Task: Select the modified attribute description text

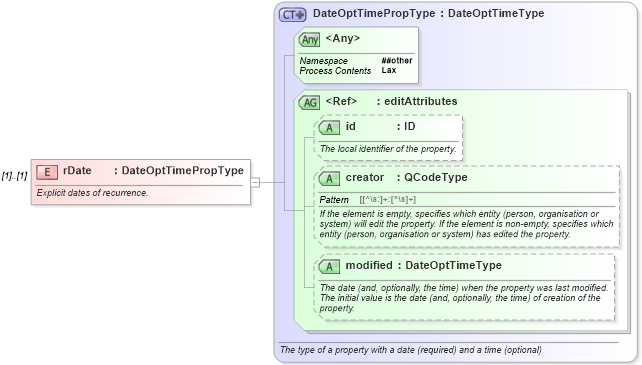Action: 464,298
